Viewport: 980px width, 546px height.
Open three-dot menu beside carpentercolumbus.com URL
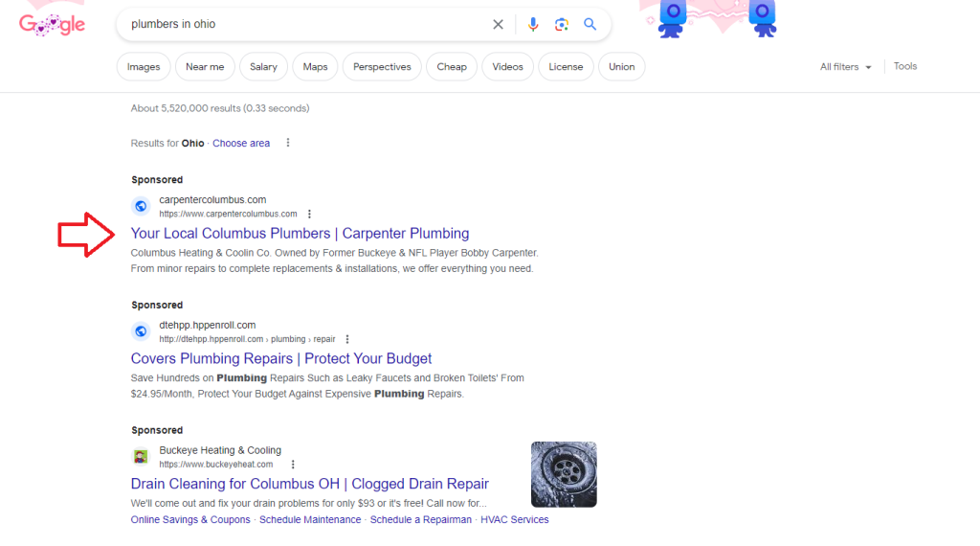click(309, 214)
